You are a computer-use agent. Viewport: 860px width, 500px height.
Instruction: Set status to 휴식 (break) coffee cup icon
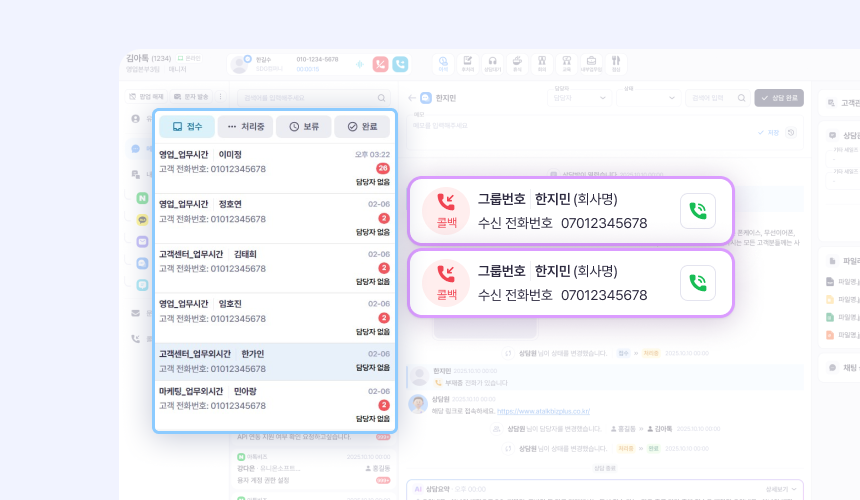pos(517,64)
